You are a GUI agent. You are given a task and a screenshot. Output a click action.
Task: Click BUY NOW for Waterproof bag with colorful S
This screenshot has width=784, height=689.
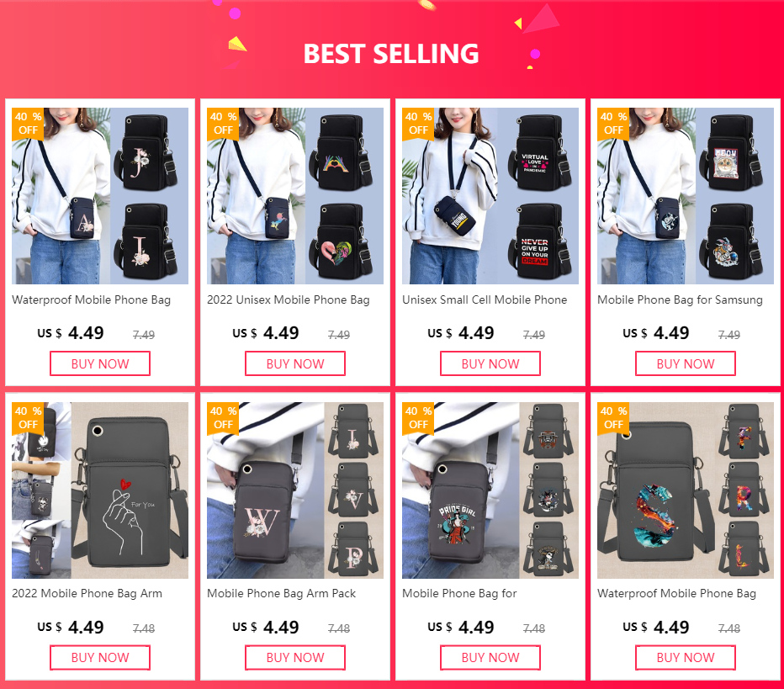(686, 658)
